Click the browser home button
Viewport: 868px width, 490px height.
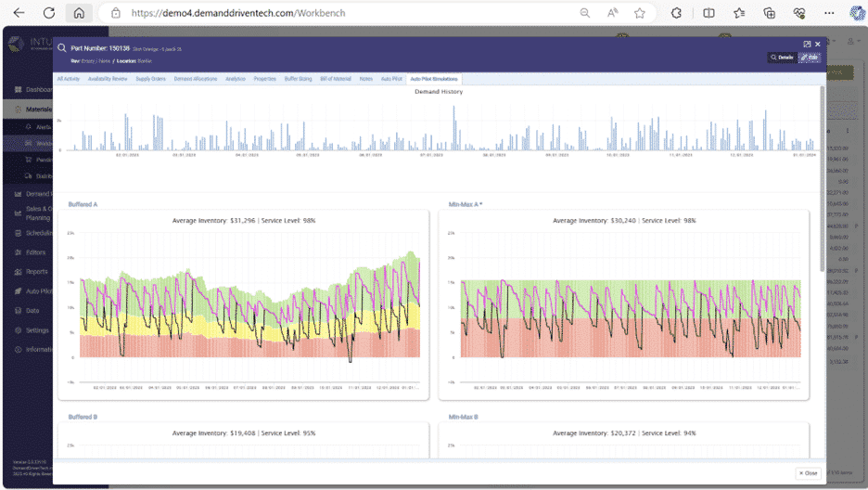pos(79,13)
